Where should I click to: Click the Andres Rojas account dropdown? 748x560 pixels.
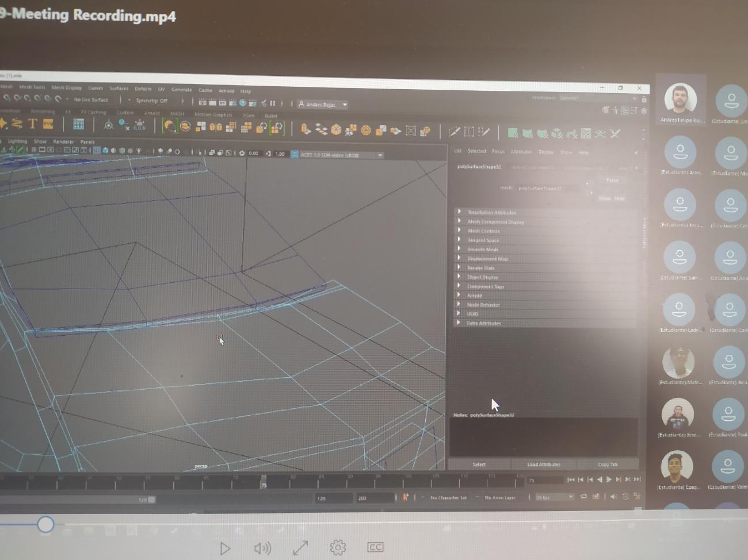322,105
